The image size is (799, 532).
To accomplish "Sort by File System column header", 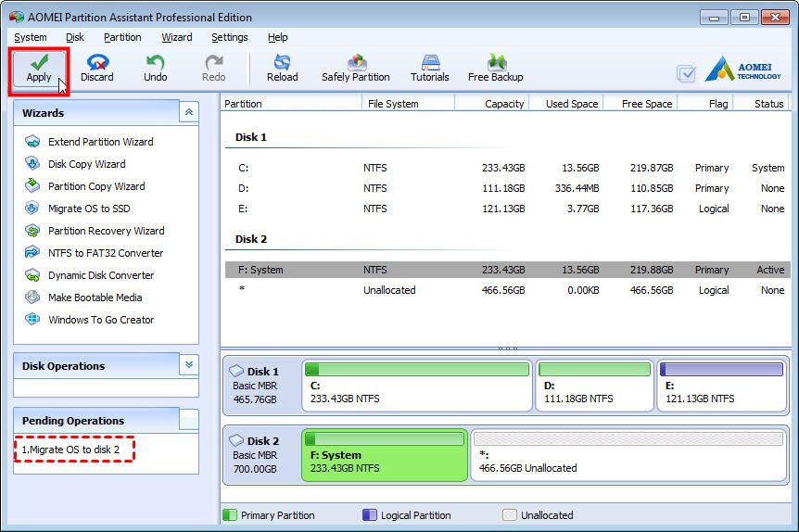I will [408, 104].
